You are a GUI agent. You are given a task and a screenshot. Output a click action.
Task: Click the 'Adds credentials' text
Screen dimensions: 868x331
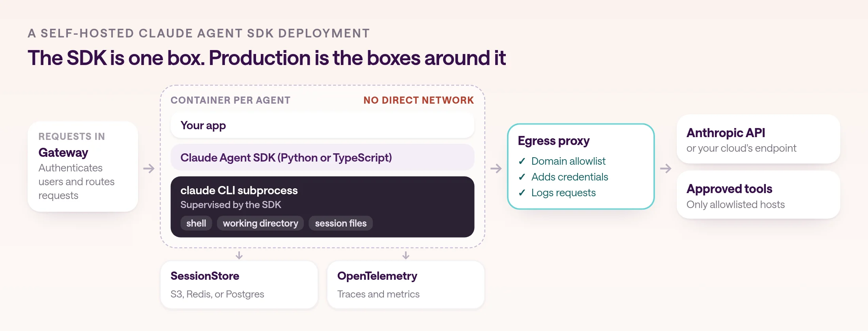pyautogui.click(x=570, y=177)
